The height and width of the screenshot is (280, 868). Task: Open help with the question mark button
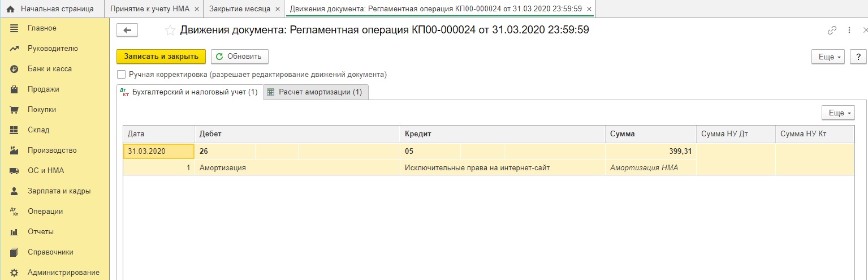(x=858, y=57)
